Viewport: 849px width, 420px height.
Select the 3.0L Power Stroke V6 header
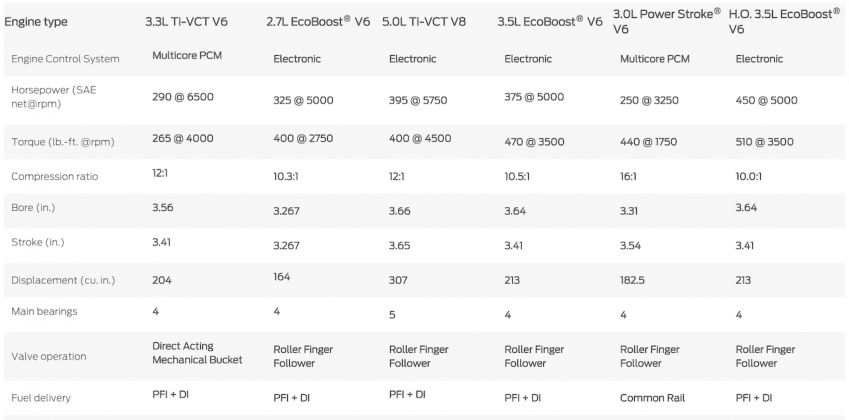coord(666,21)
